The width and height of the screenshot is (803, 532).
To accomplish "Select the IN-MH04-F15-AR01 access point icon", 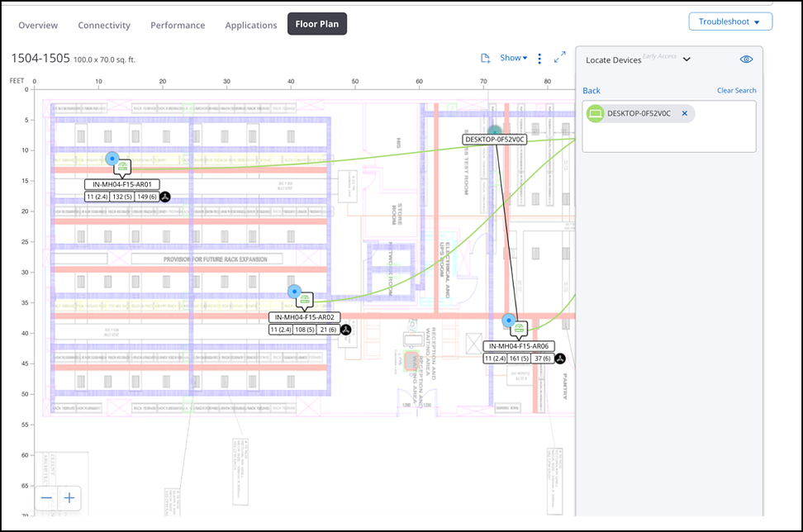I will 122,168.
